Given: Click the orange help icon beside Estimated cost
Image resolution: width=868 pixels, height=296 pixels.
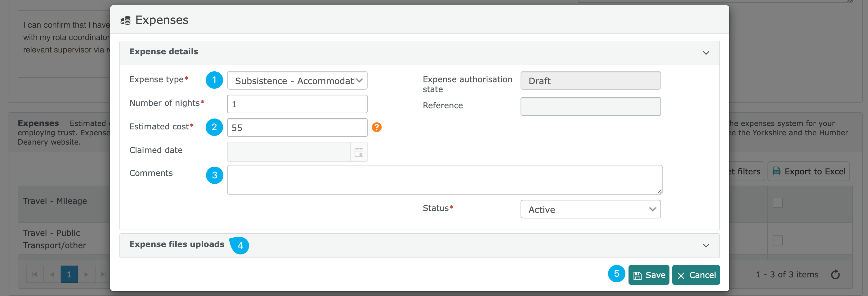Looking at the screenshot, I should 376,127.
